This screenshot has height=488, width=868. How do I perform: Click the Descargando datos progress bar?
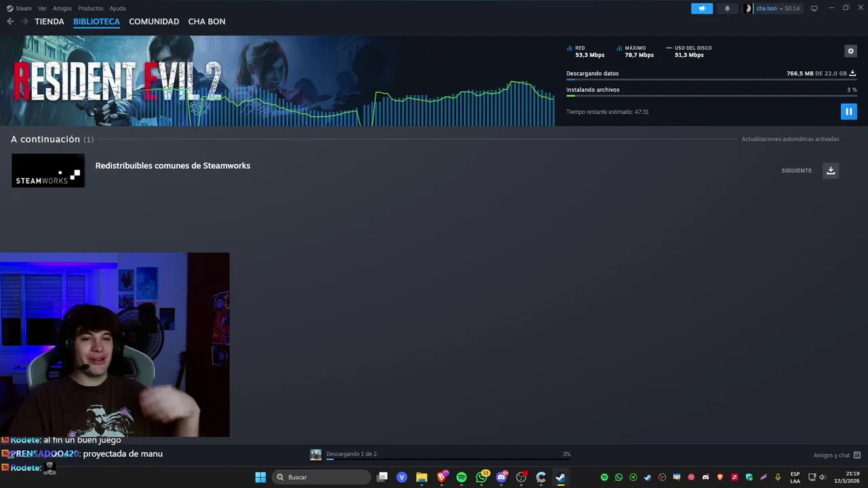click(x=711, y=79)
